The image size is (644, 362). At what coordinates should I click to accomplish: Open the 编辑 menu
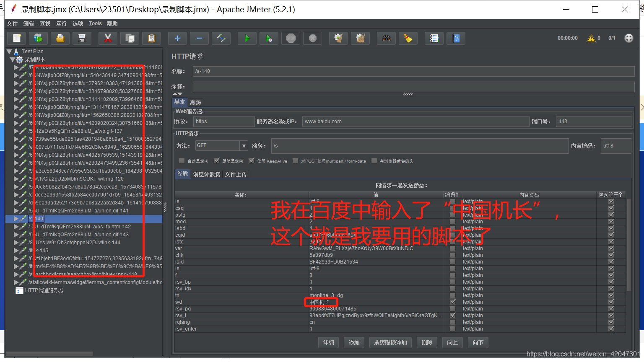[29, 24]
